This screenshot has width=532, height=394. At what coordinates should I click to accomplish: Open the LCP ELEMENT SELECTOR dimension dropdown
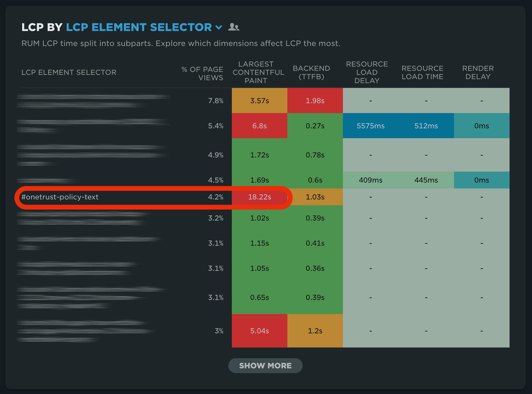pos(138,27)
